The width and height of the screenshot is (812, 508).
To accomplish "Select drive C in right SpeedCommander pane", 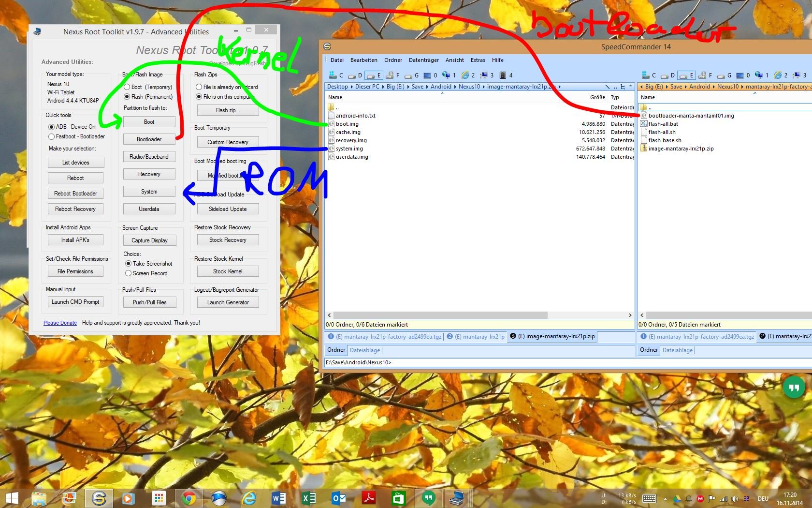I will coord(649,75).
